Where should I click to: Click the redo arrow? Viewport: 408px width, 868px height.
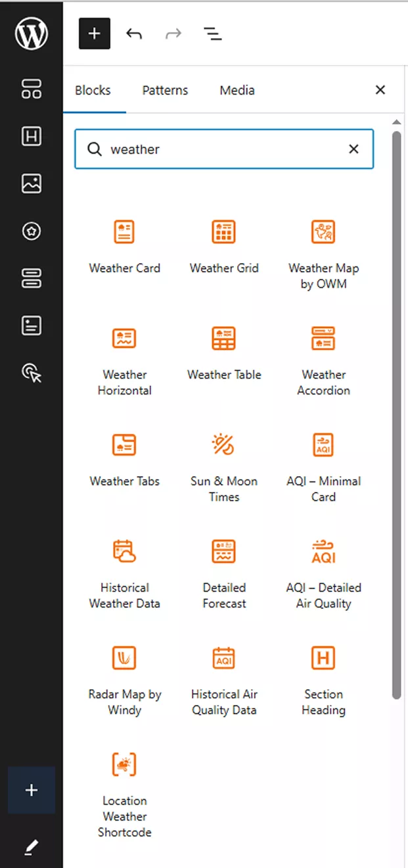click(x=173, y=34)
